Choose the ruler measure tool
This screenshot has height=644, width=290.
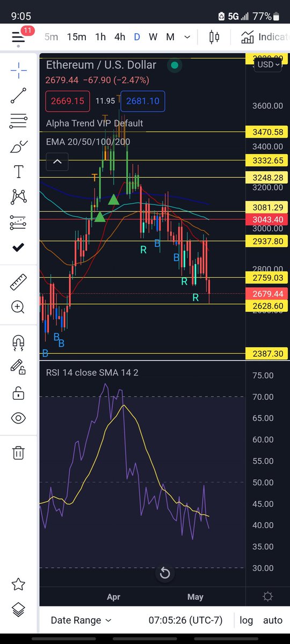tap(18, 282)
